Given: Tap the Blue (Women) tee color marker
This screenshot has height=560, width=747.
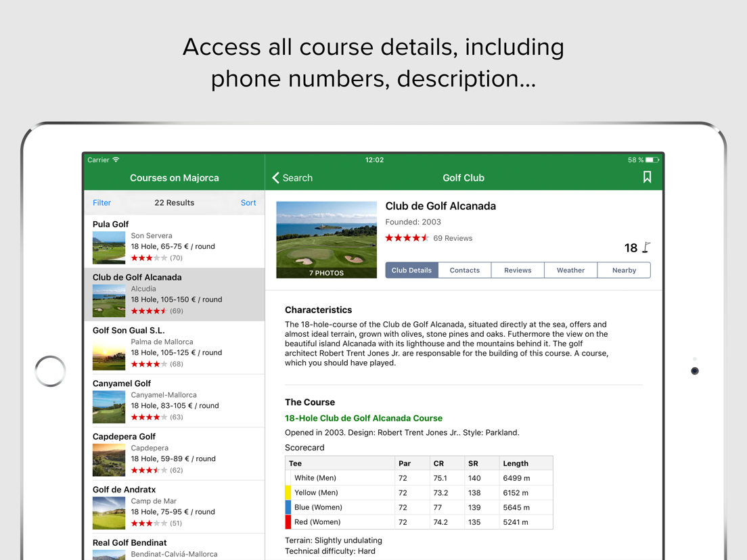Looking at the screenshot, I should point(288,507).
